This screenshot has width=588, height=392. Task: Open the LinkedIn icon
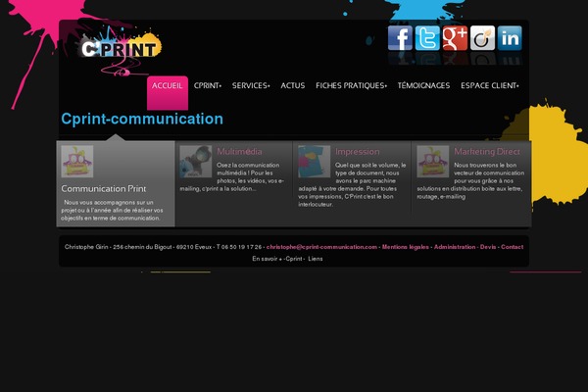510,38
